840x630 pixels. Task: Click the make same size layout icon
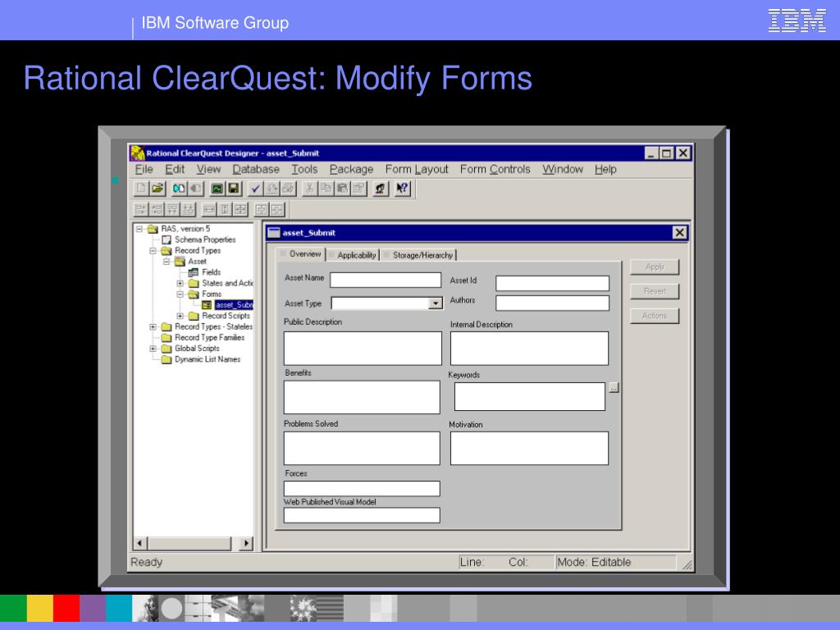240,209
